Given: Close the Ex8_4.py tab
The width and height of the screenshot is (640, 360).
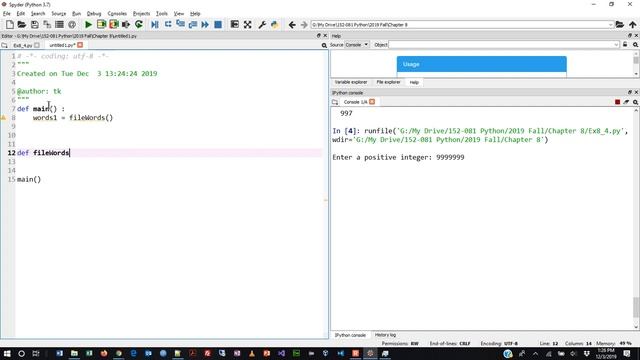Looking at the screenshot, I should point(37,45).
